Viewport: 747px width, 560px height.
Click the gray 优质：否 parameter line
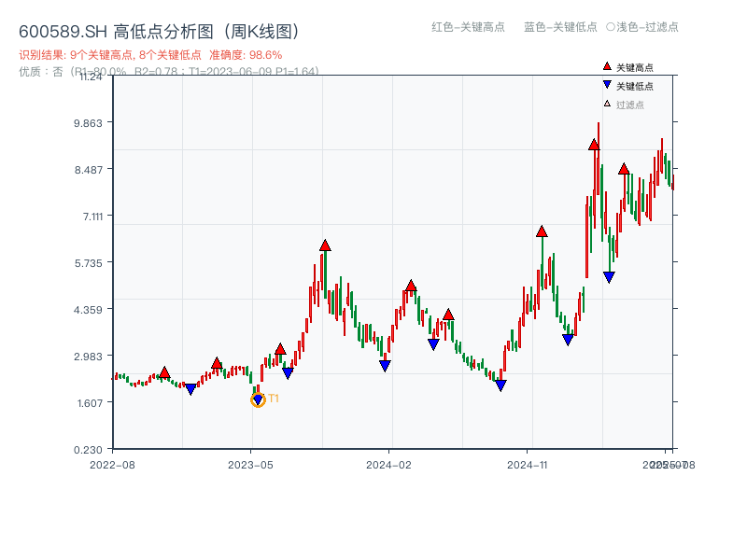tap(168, 72)
